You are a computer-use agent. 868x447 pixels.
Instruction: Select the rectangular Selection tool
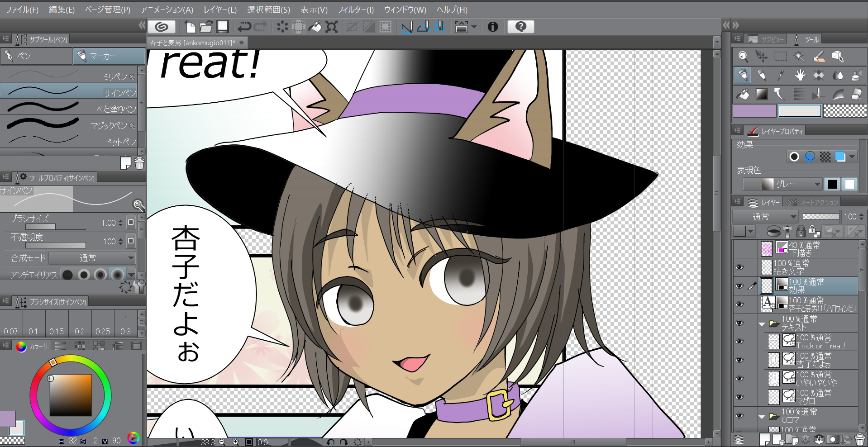781,56
